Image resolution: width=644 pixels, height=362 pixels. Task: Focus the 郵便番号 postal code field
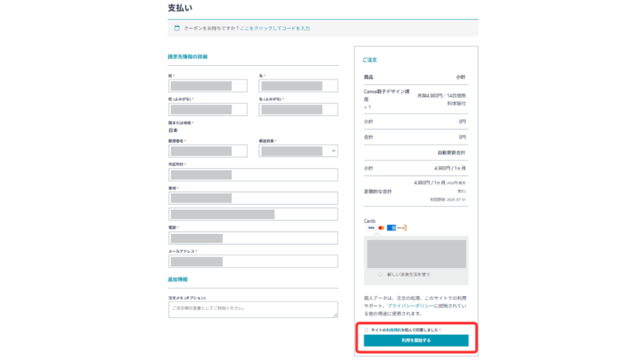point(208,151)
